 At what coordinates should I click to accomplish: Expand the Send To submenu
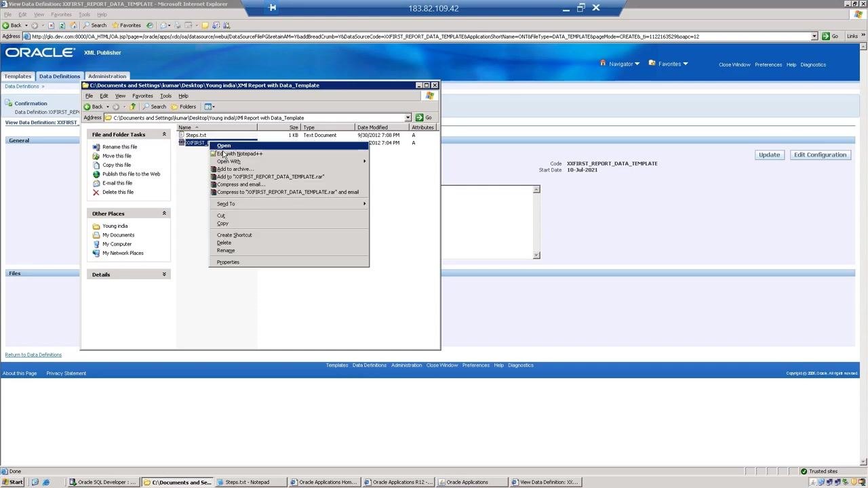tap(289, 204)
